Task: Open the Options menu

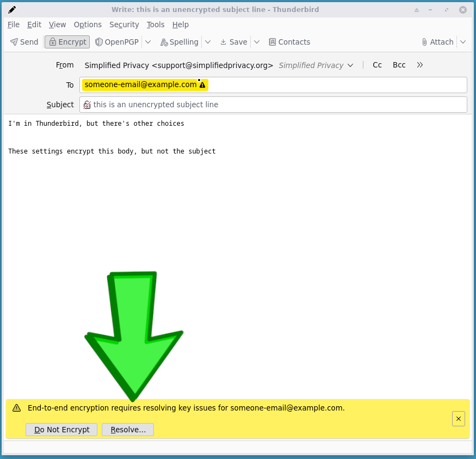Action: pyautogui.click(x=88, y=25)
